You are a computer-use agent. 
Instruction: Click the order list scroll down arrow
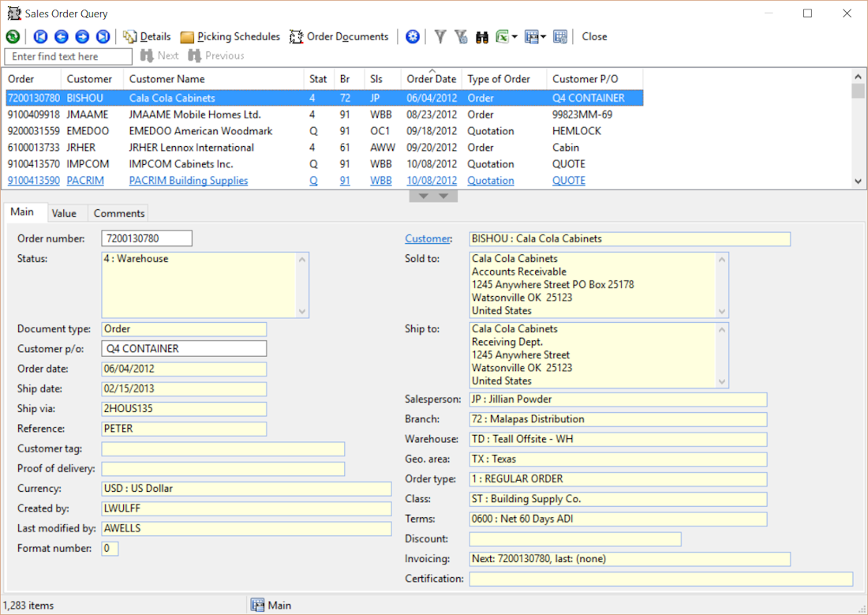(x=858, y=181)
